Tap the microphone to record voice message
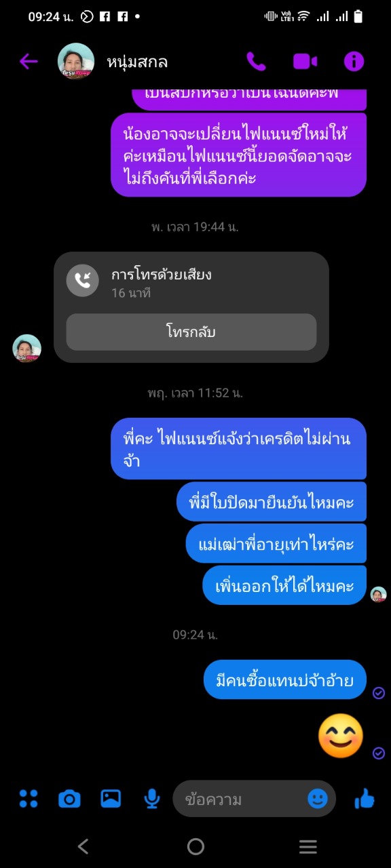 point(152,799)
